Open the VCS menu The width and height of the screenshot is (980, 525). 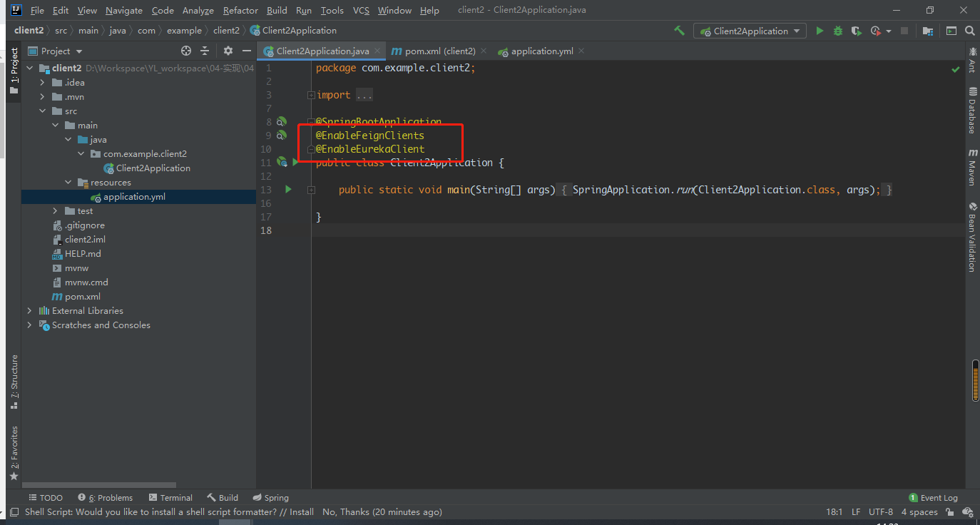click(x=361, y=11)
